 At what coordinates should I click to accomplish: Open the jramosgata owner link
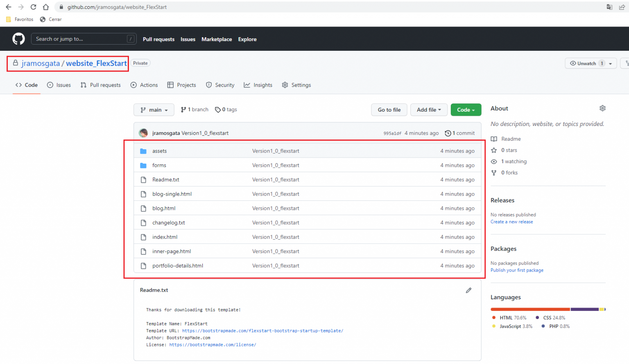(41, 63)
